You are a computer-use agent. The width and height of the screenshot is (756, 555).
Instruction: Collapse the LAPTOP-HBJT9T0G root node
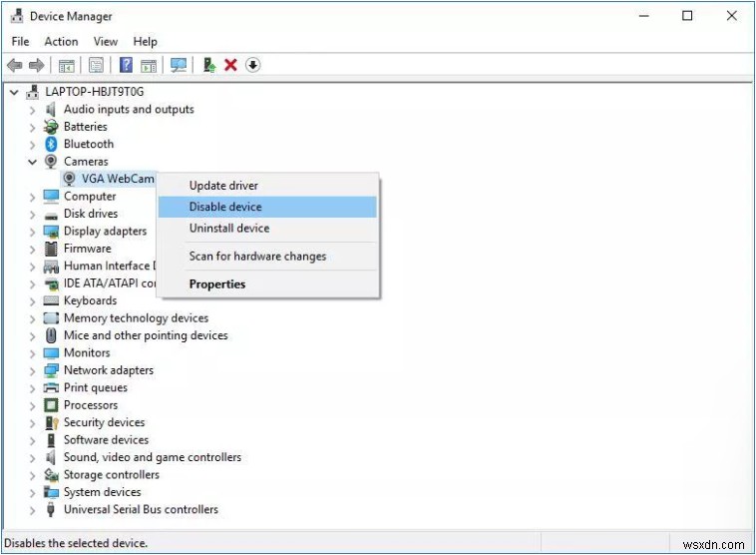pyautogui.click(x=15, y=92)
